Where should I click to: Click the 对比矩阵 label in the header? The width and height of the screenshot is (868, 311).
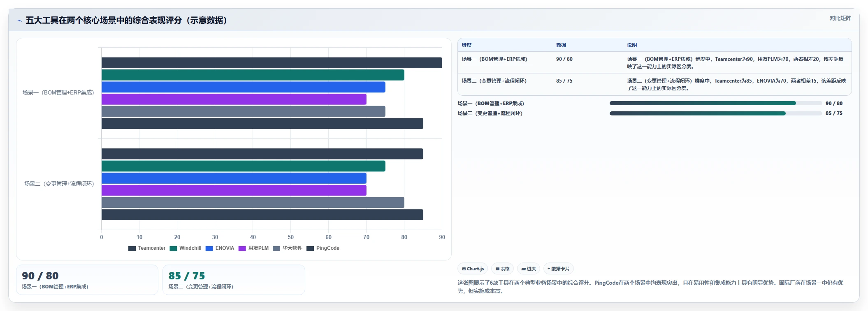click(x=840, y=18)
